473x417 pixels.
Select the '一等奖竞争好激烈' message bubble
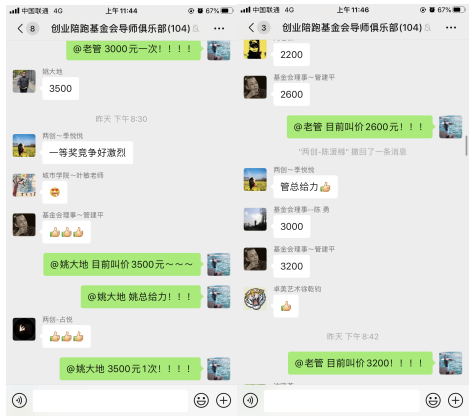tap(87, 153)
